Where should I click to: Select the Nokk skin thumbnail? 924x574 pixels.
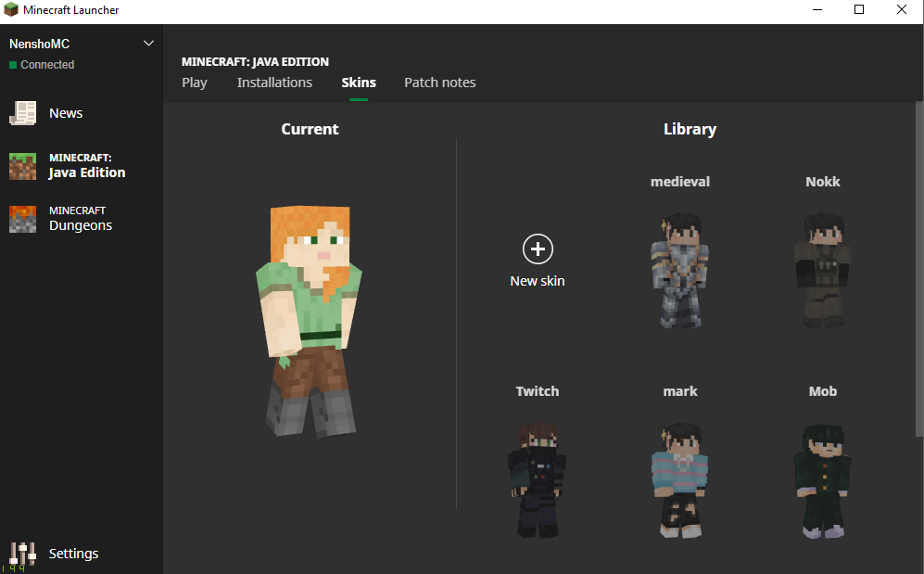pos(823,271)
